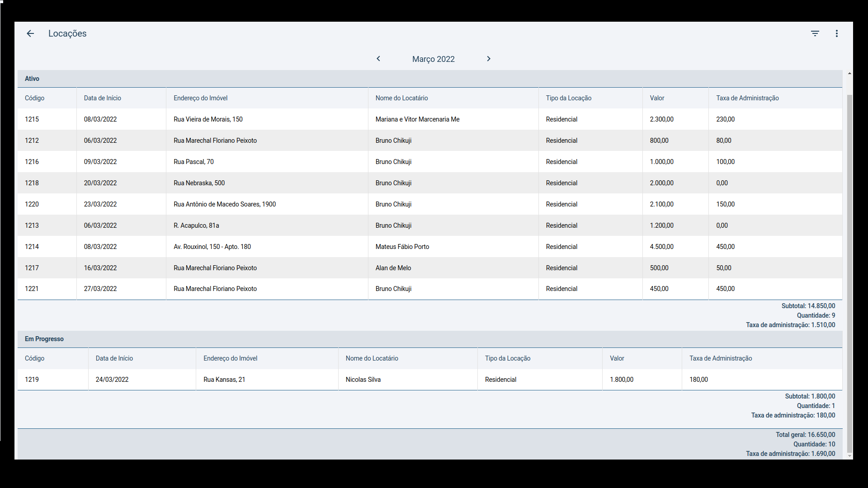Image resolution: width=868 pixels, height=488 pixels.
Task: Open the three-dot more options menu
Action: tap(837, 33)
